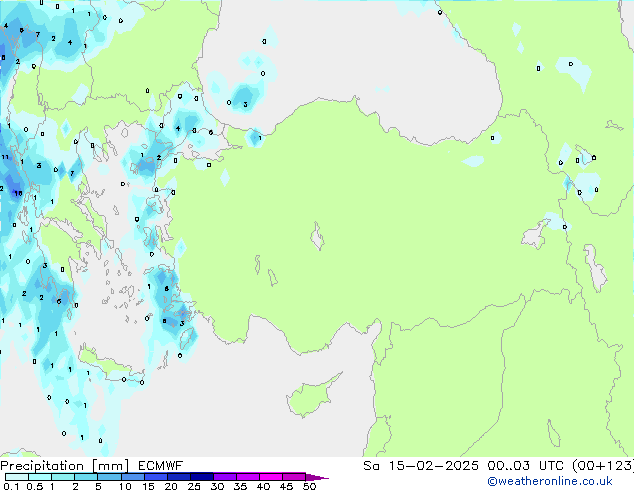Click the weatheronline.co.uk copyright link

point(550,481)
